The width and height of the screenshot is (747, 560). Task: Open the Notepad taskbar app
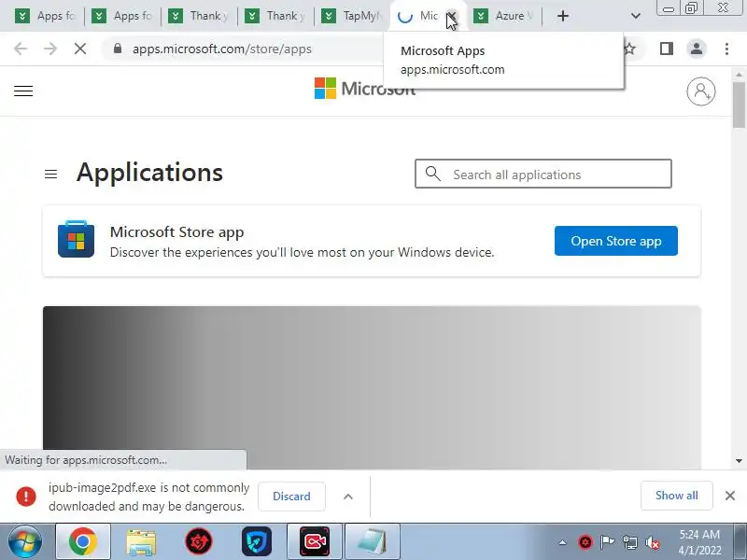tap(372, 541)
